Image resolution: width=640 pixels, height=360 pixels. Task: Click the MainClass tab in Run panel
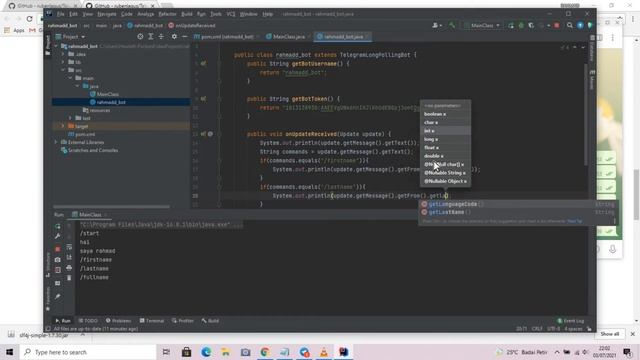point(90,215)
